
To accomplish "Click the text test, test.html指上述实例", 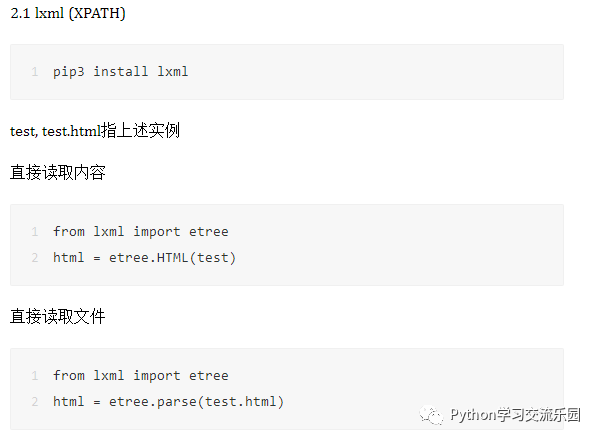I will pos(95,131).
